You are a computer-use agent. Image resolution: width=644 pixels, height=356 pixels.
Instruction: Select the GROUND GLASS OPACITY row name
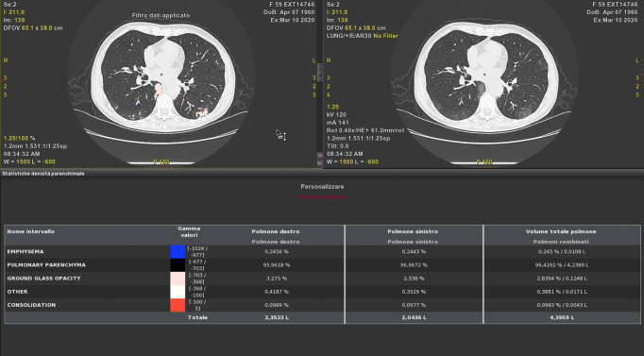click(44, 279)
